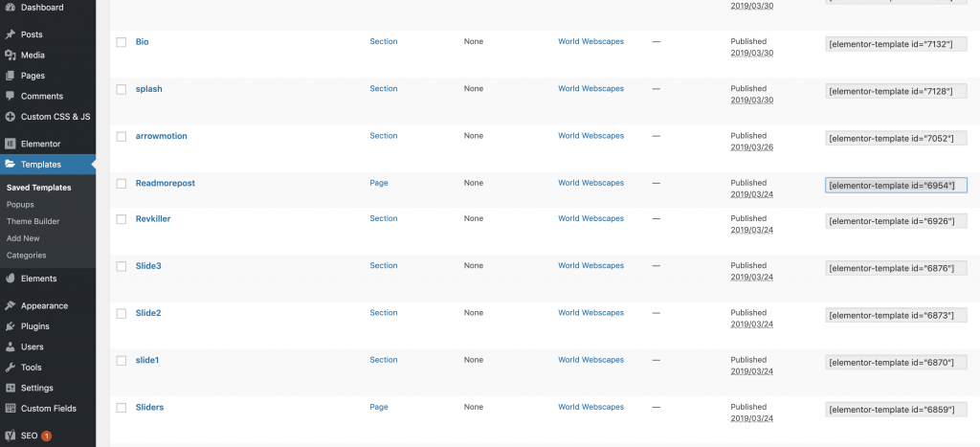Open Add New under Templates
980x447 pixels.
click(23, 238)
